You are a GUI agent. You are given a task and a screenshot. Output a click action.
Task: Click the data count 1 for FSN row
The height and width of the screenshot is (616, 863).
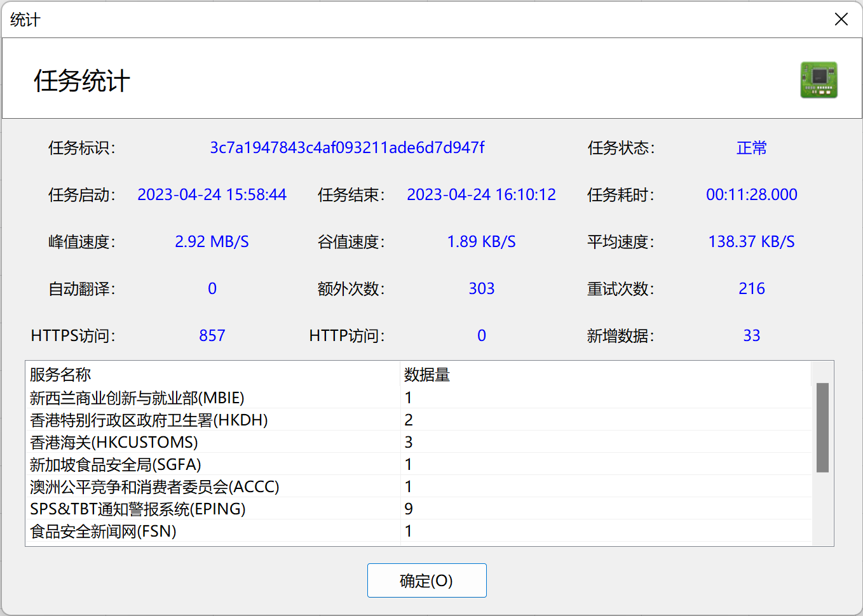[x=409, y=531]
